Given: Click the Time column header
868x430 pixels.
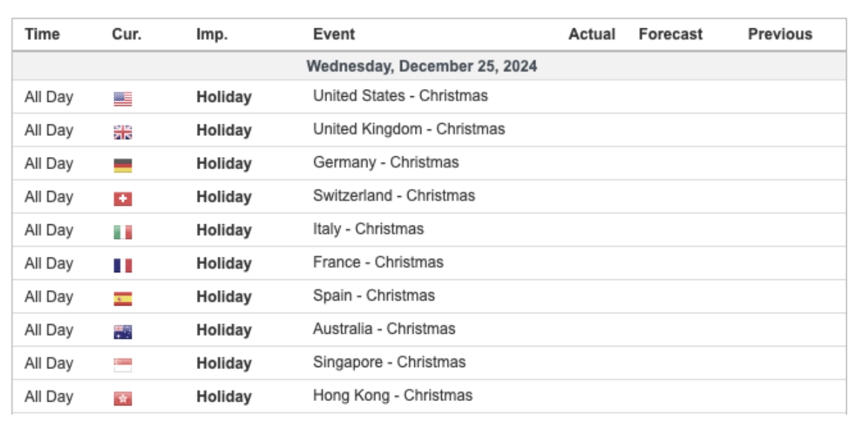Looking at the screenshot, I should click(42, 34).
